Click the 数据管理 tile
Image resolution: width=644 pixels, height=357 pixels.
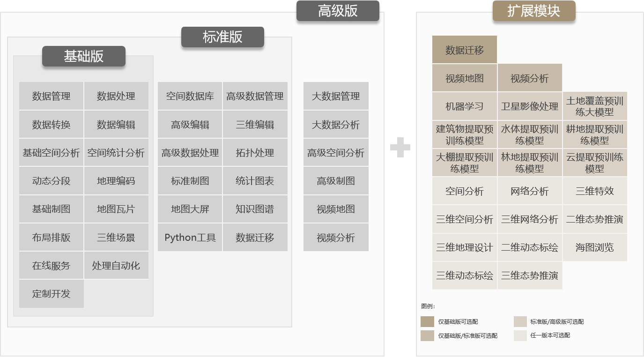pyautogui.click(x=51, y=97)
